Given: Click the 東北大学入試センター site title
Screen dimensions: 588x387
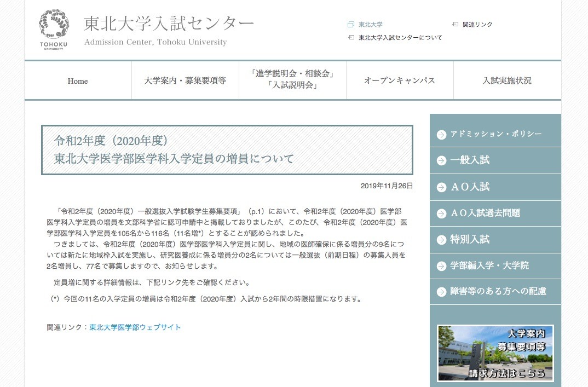Looking at the screenshot, I should point(169,24).
